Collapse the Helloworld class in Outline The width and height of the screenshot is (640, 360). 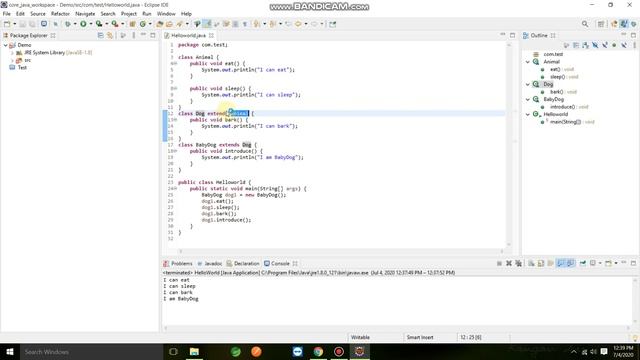pyautogui.click(x=528, y=114)
